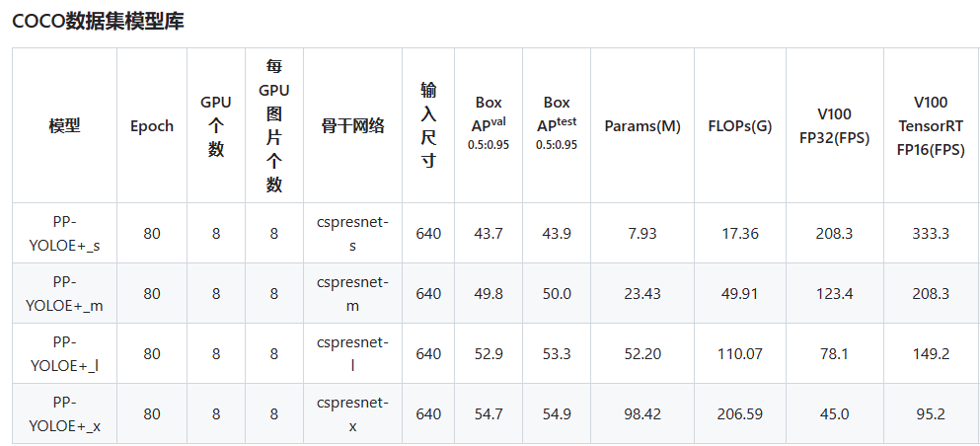Click the 206.59 FLOPs value
980x446 pixels.
[740, 414]
